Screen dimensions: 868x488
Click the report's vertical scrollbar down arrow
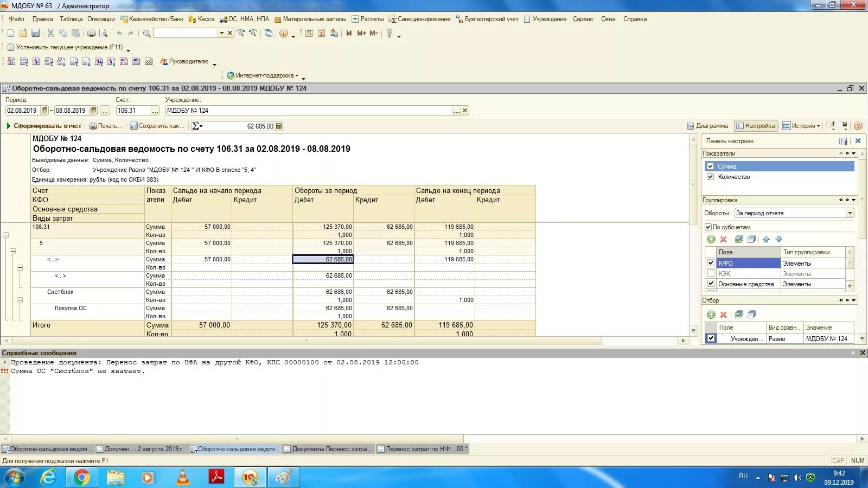[x=693, y=331]
